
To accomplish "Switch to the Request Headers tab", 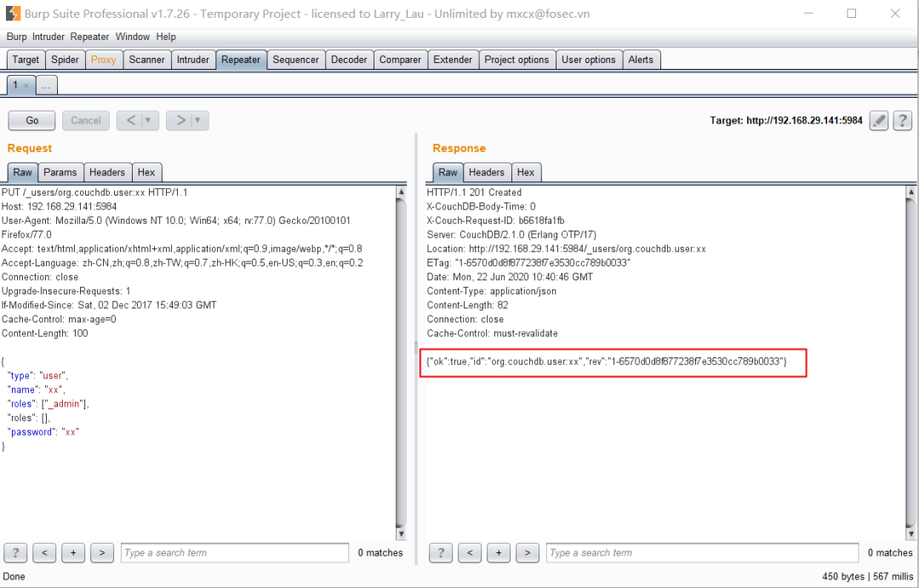I will [x=107, y=173].
